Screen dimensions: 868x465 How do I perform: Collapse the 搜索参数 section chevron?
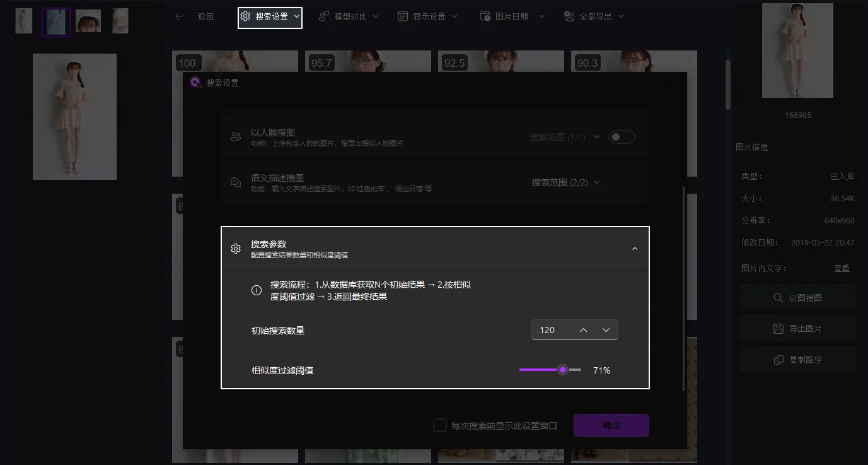(635, 249)
